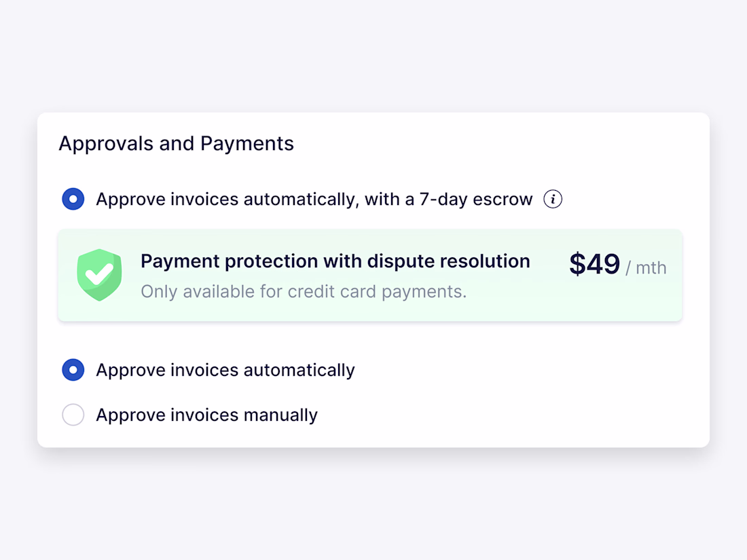
Task: Click the $49 price amount
Action: [x=594, y=264]
